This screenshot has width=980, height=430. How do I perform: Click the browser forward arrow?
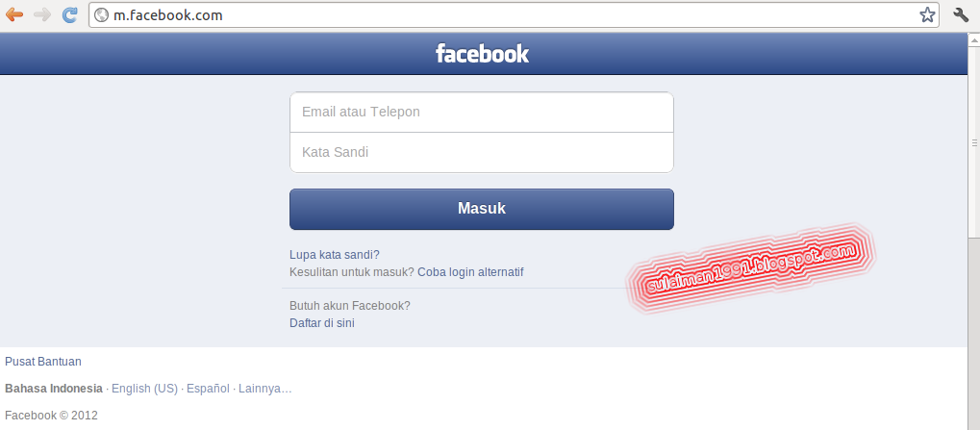[42, 14]
